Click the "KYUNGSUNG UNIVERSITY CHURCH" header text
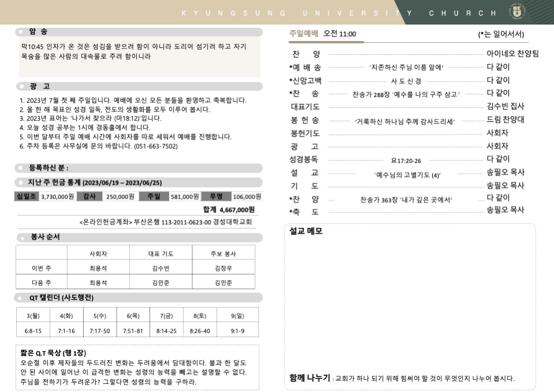Viewport: 554px width, 392px height. (x=339, y=13)
